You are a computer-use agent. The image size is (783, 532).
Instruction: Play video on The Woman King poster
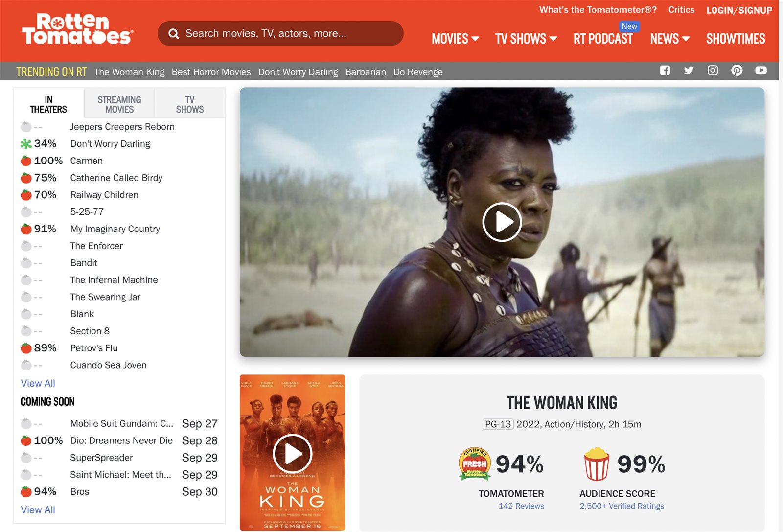pyautogui.click(x=292, y=453)
